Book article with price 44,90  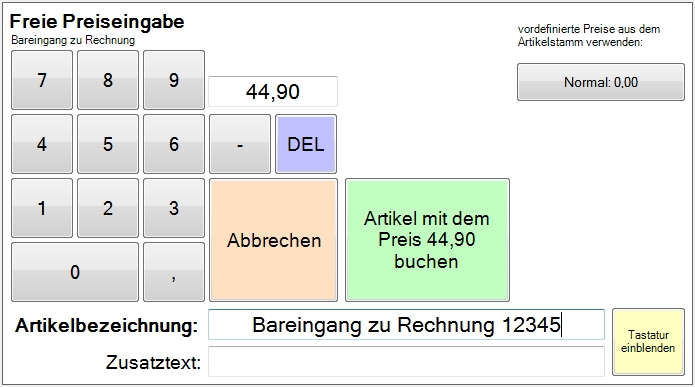tap(427, 240)
